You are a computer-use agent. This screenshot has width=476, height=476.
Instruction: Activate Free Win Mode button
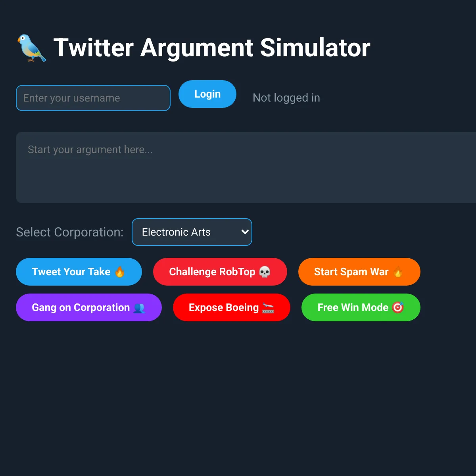point(361,307)
